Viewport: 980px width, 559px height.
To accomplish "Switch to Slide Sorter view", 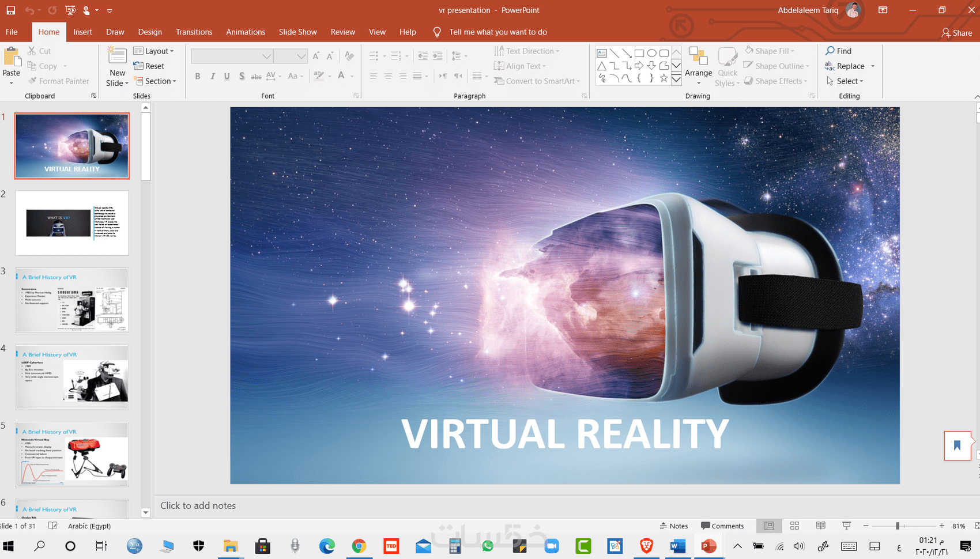I will click(x=794, y=526).
